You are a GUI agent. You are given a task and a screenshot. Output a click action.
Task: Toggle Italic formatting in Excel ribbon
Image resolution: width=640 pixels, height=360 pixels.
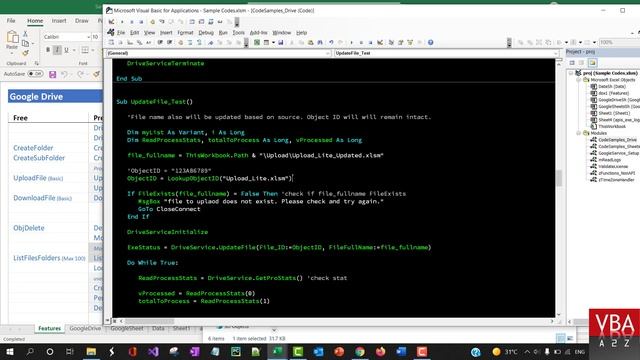coord(57,50)
